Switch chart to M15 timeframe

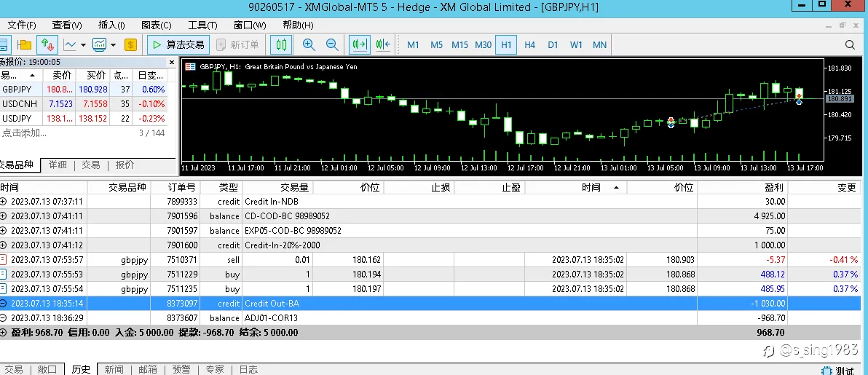pos(459,45)
